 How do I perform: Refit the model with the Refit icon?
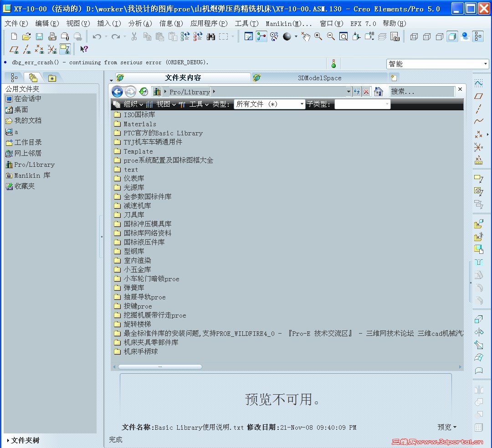pos(343,36)
